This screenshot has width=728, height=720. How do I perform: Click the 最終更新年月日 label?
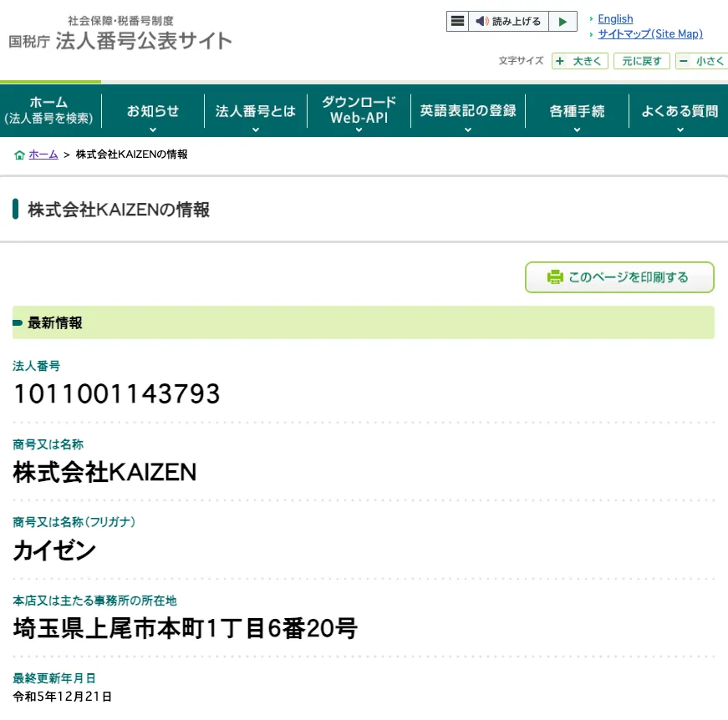(54, 678)
